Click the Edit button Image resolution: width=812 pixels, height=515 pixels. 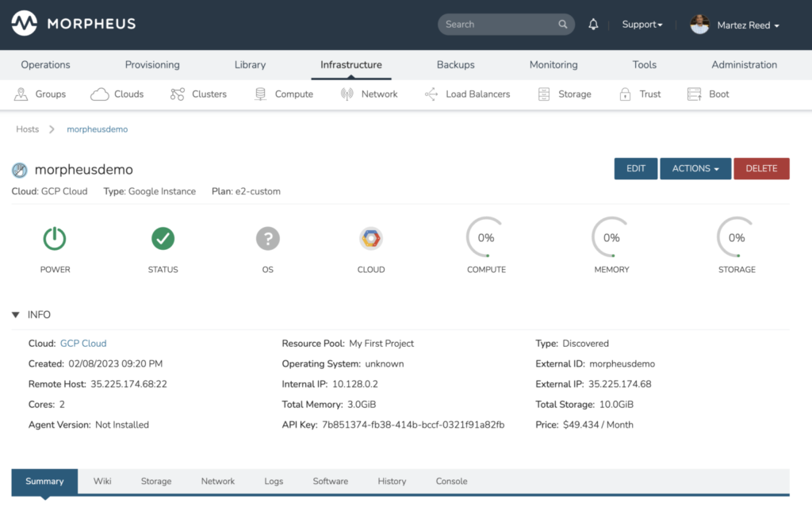(x=635, y=169)
